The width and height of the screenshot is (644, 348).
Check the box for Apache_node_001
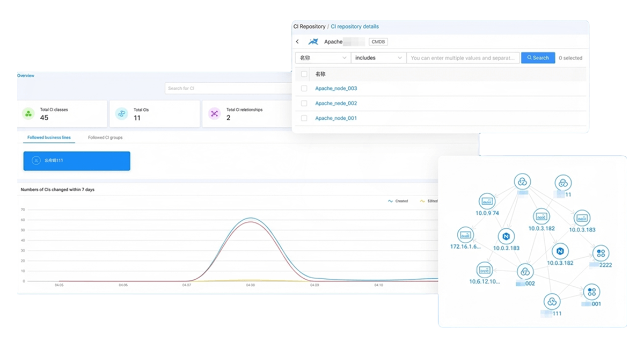(x=304, y=118)
